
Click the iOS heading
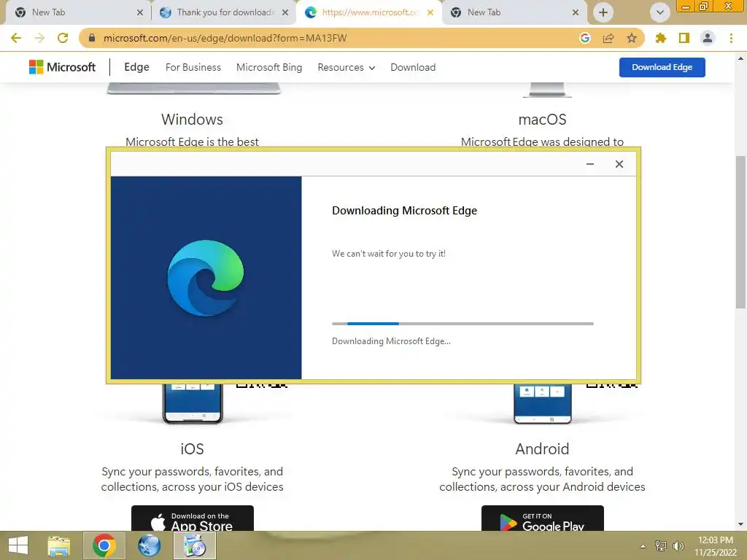[x=192, y=449]
